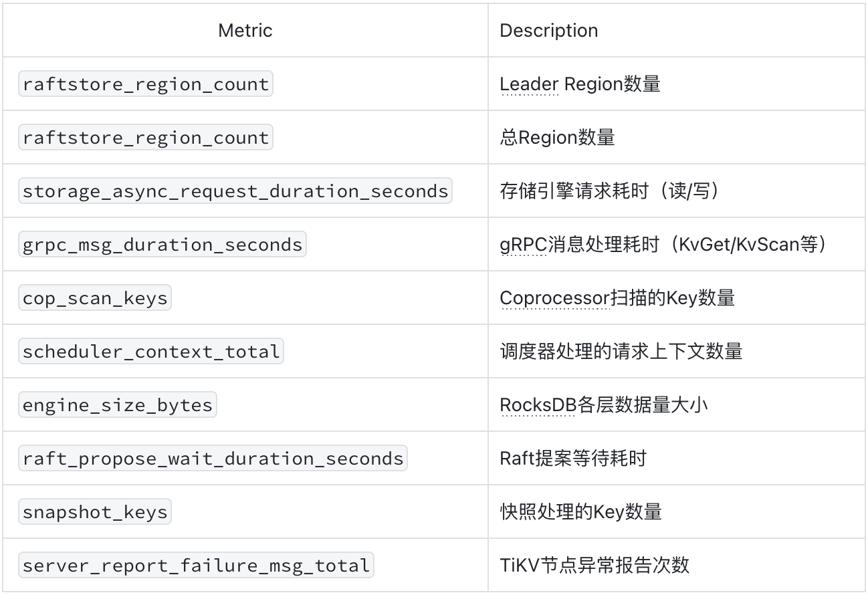Image resolution: width=868 pixels, height=595 pixels.
Task: Click the dotted-underlined RocksDB term
Action: click(538, 405)
